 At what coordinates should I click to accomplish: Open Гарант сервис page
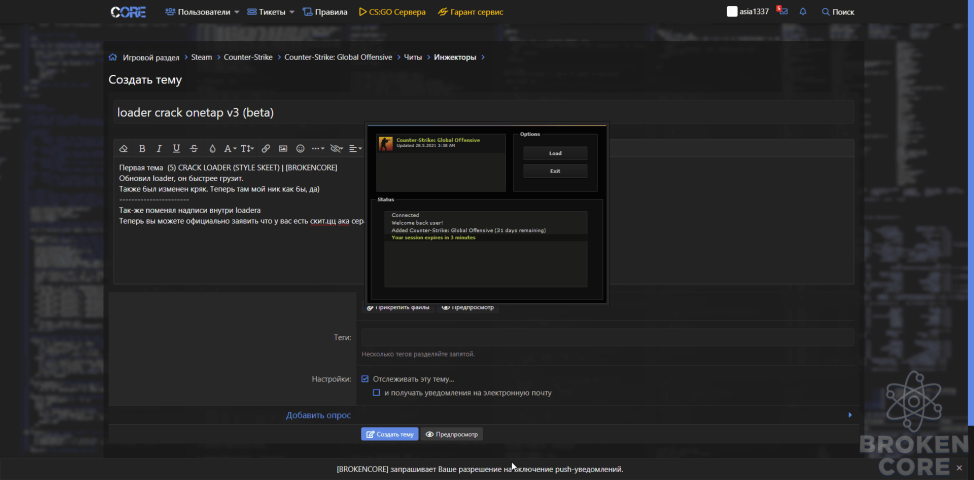pyautogui.click(x=471, y=12)
